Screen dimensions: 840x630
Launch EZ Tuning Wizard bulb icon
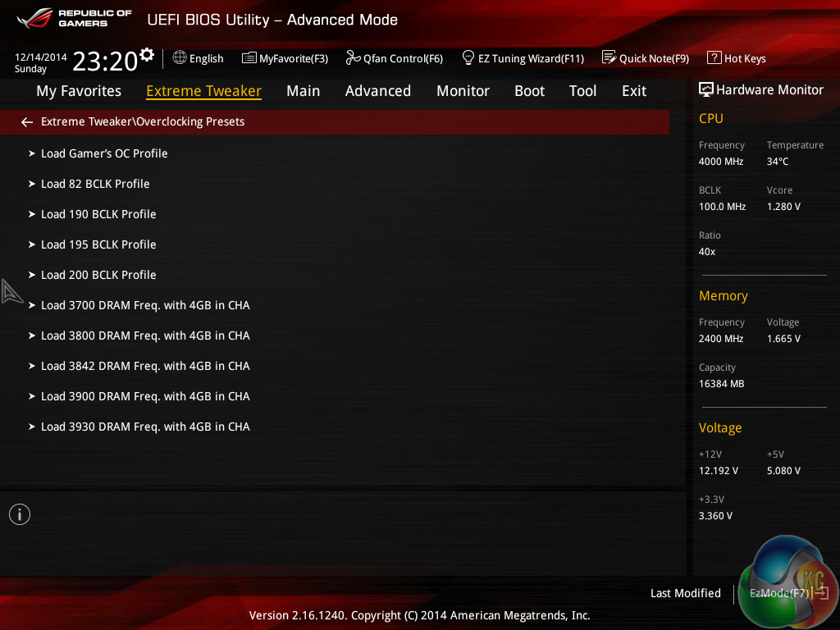click(x=468, y=57)
